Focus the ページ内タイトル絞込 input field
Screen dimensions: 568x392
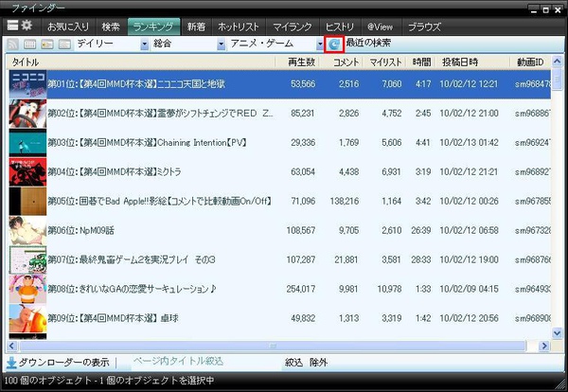(205, 362)
